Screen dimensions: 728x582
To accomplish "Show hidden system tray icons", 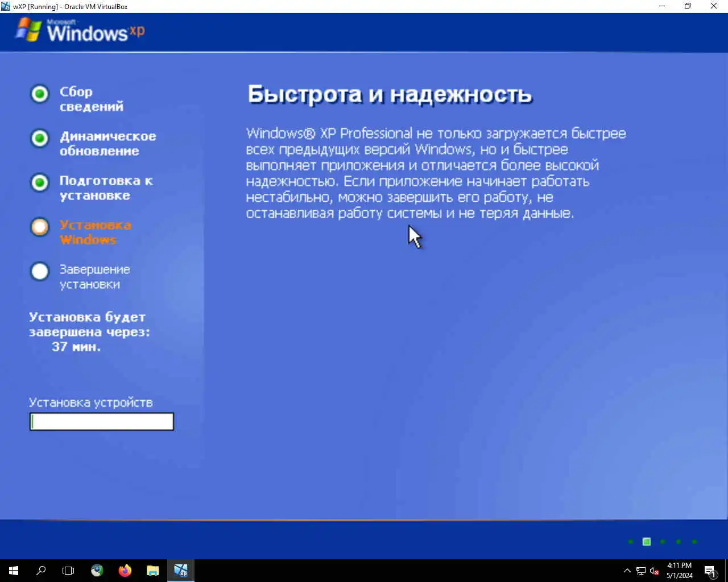I will 627,571.
